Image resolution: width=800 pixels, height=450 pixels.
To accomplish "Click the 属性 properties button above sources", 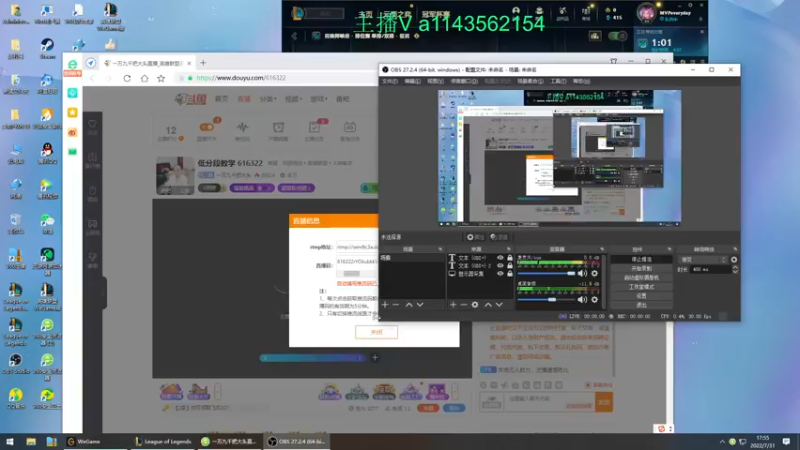I will coord(475,237).
